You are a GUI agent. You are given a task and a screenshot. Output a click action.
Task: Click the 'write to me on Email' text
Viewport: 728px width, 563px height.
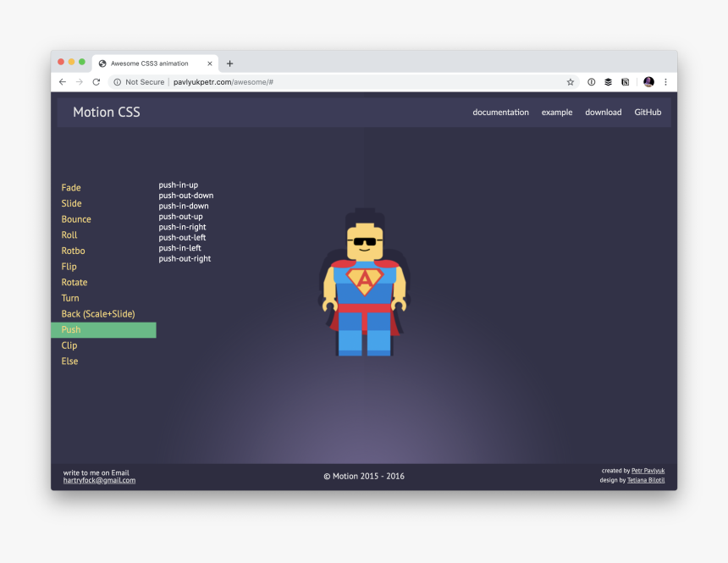[97, 473]
